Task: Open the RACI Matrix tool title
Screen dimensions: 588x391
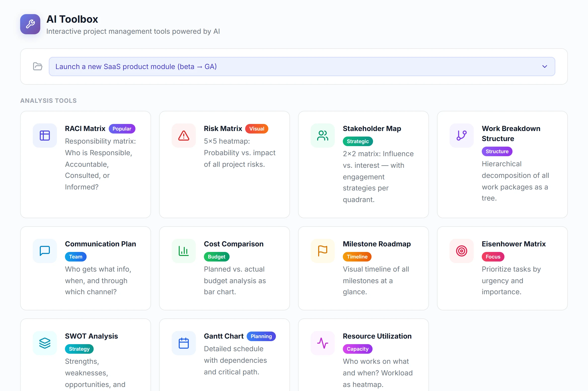Action: (x=85, y=128)
